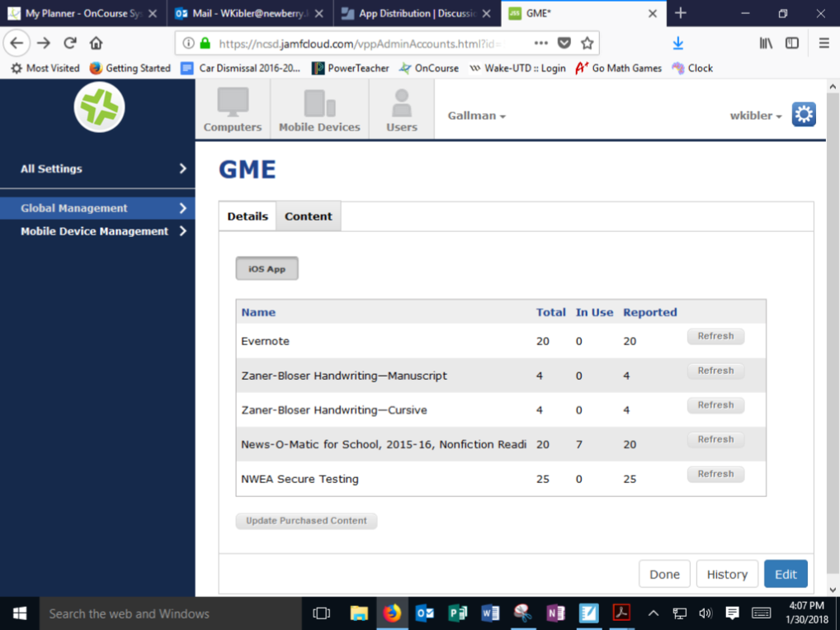Image resolution: width=840 pixels, height=630 pixels.
Task: Click the page scrollbar down arrow
Action: [833, 590]
